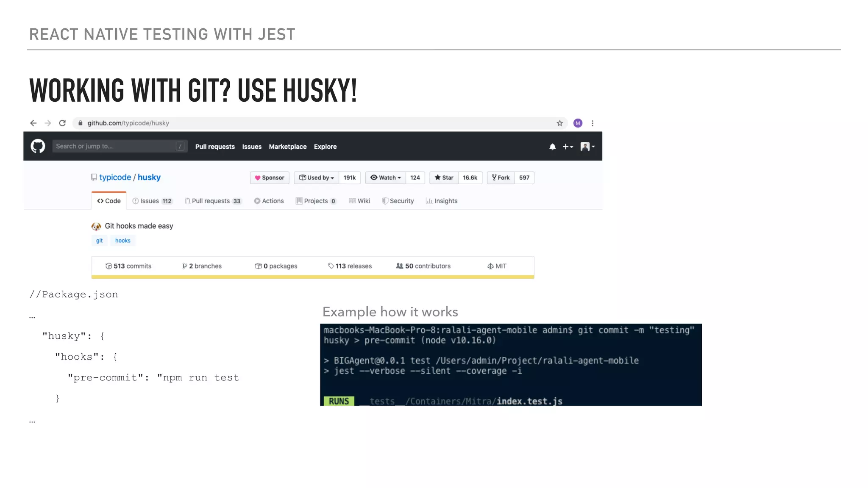Open the 124 watchers count
Viewport: 868px width, 488px height.
(x=415, y=178)
